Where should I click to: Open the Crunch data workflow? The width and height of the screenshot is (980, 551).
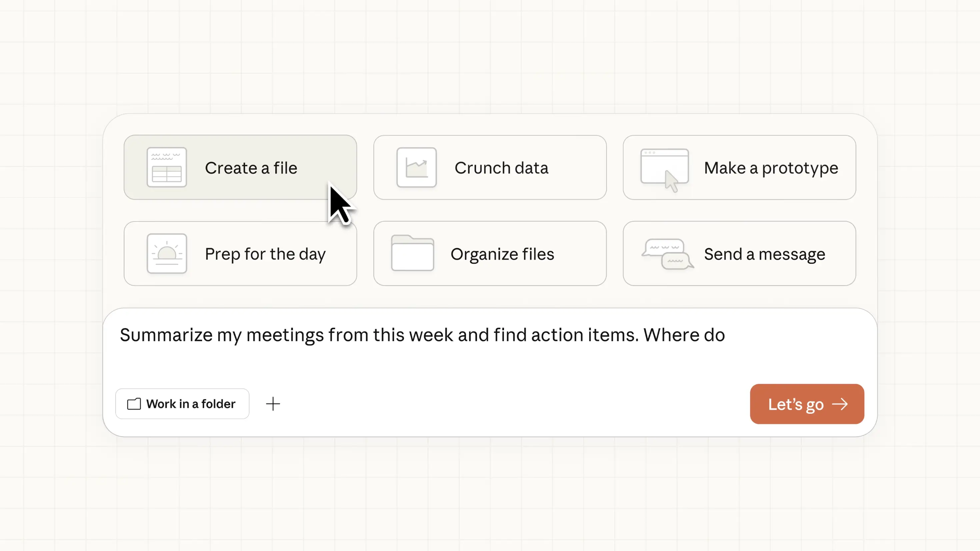tap(490, 168)
